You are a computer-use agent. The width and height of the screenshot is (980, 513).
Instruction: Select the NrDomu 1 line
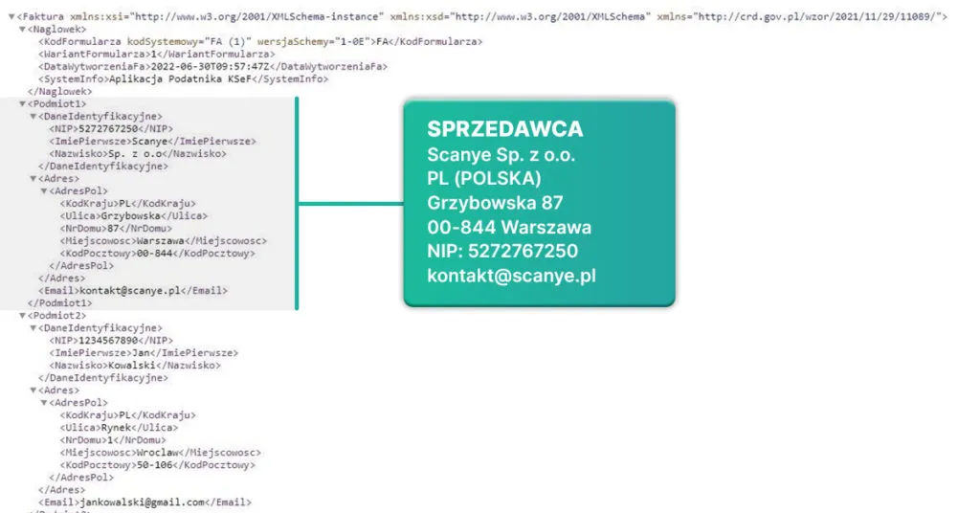point(113,440)
